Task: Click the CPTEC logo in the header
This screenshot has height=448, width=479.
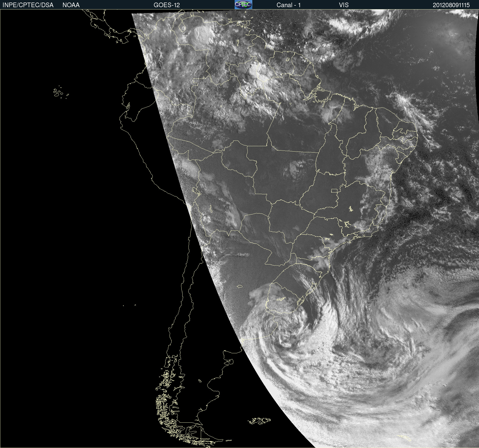Action: point(243,5)
